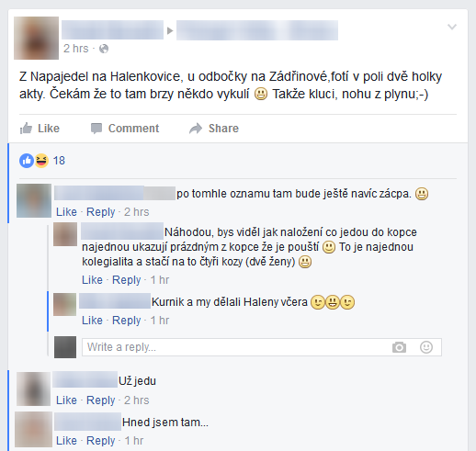Screen dimensions: 476x451
Task: Click the 2 hrs timestamp of the post
Action: pyautogui.click(x=75, y=49)
